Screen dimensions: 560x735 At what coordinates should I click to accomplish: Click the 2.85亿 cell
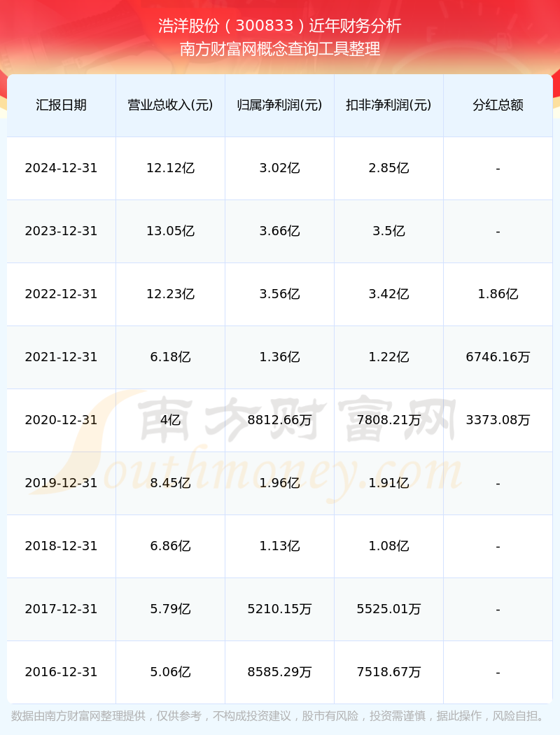click(389, 168)
